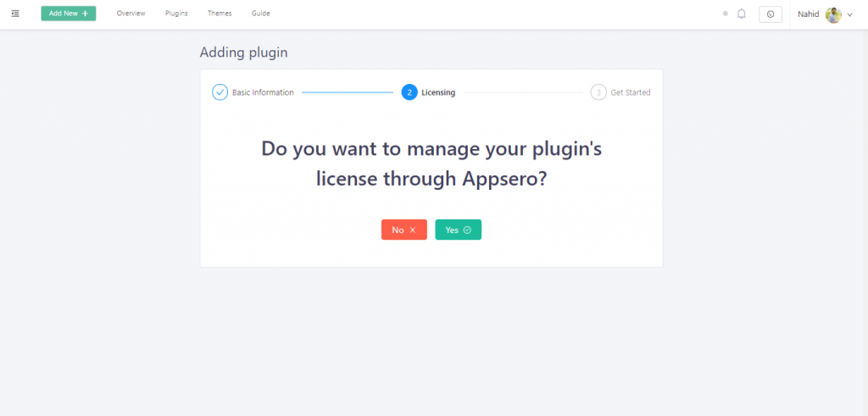Go back to Basic Information step
The image size is (868, 416).
(263, 92)
